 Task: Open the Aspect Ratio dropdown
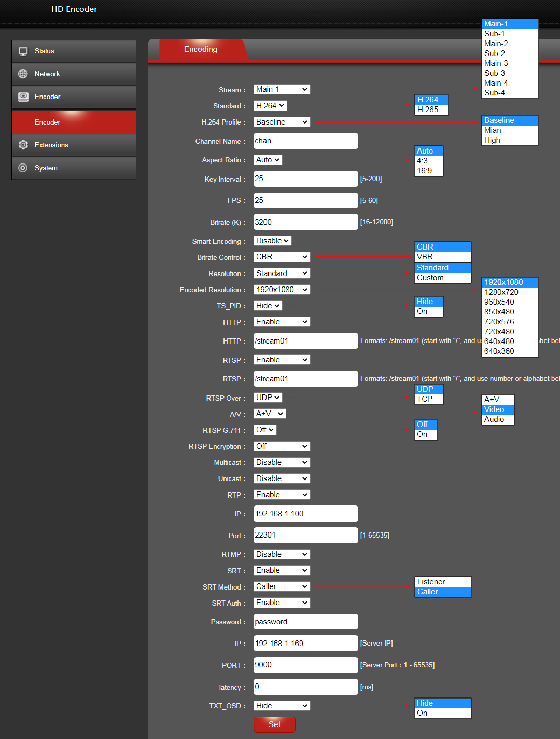[267, 159]
